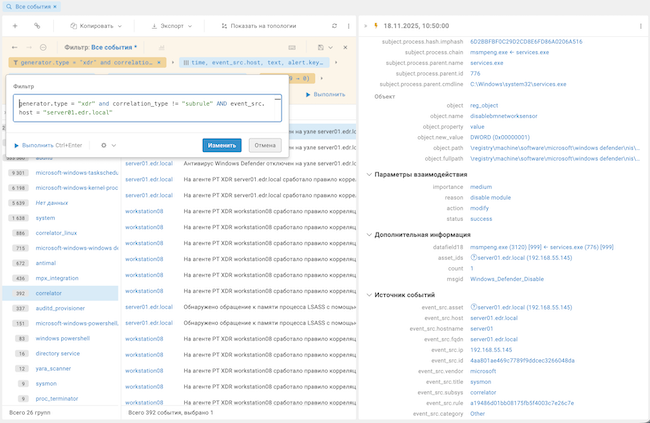650x423 pixels.
Task: Click the 'time, event_src.host, text' columns chip
Action: (x=254, y=63)
